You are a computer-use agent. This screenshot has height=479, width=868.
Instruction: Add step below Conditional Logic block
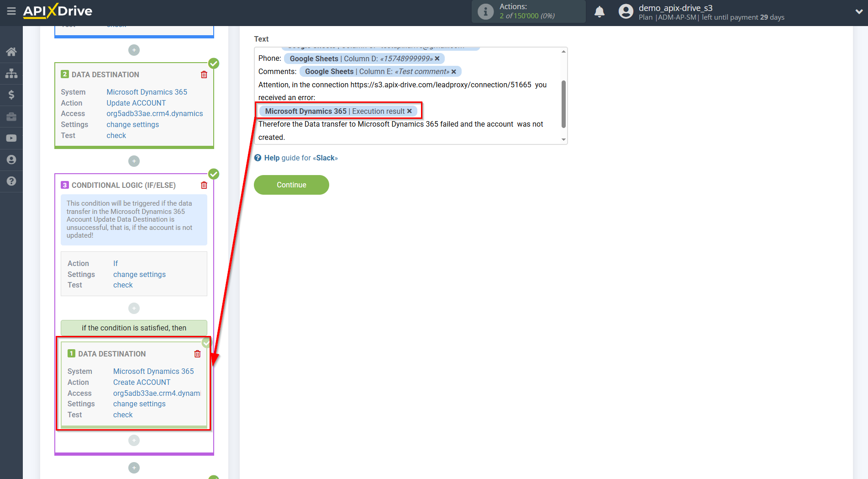click(134, 468)
